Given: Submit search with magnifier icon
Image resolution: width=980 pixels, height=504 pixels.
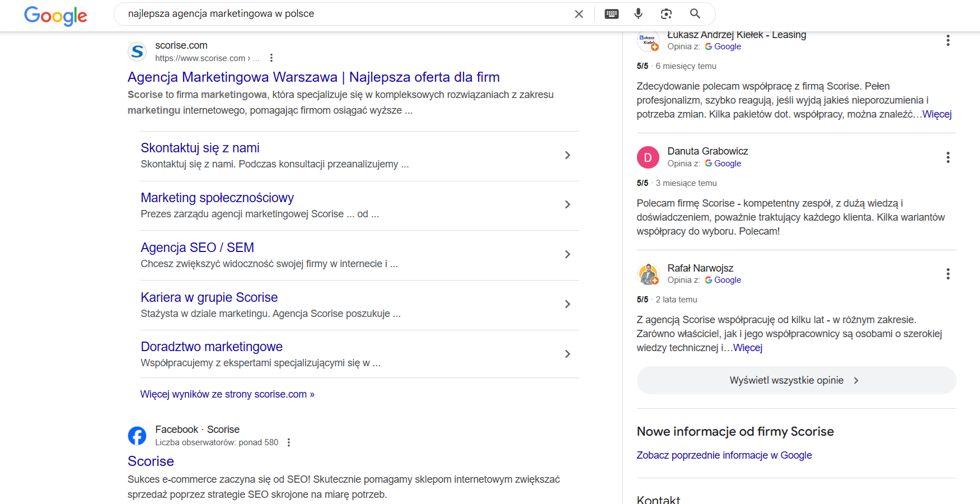Looking at the screenshot, I should click(x=695, y=14).
